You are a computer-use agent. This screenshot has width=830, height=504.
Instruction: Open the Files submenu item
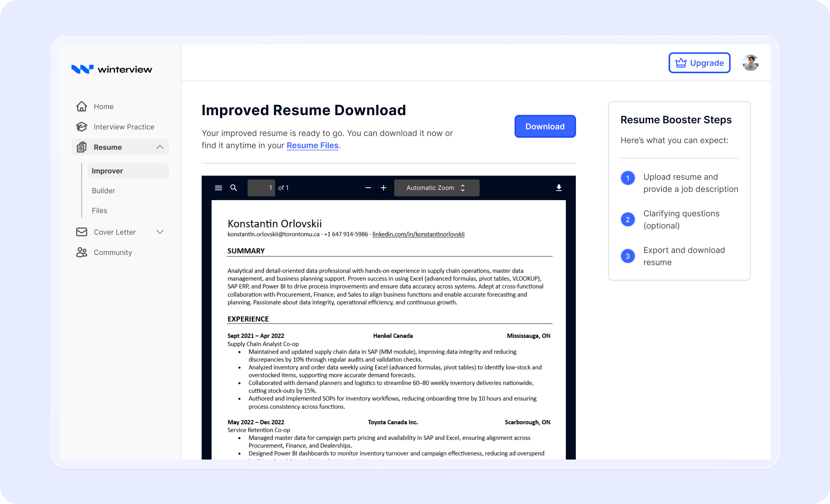pyautogui.click(x=99, y=211)
